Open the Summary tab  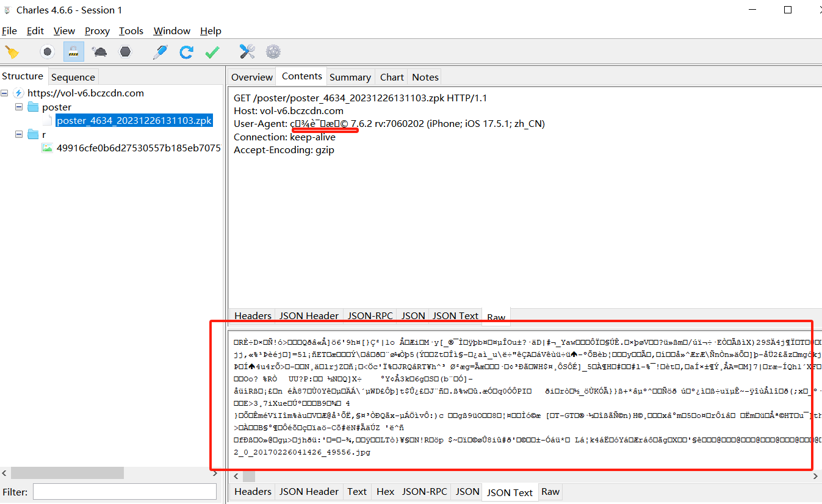pos(350,77)
